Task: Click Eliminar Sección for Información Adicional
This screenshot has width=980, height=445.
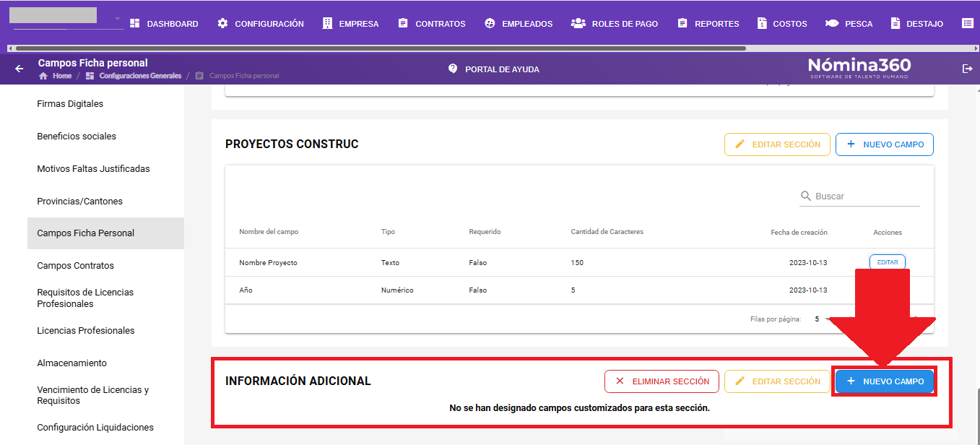Action: point(662,381)
